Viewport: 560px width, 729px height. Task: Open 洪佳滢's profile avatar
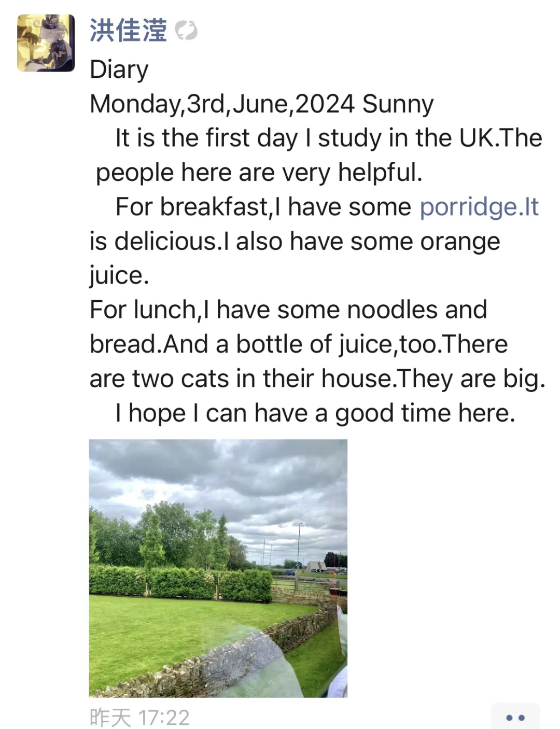46,43
